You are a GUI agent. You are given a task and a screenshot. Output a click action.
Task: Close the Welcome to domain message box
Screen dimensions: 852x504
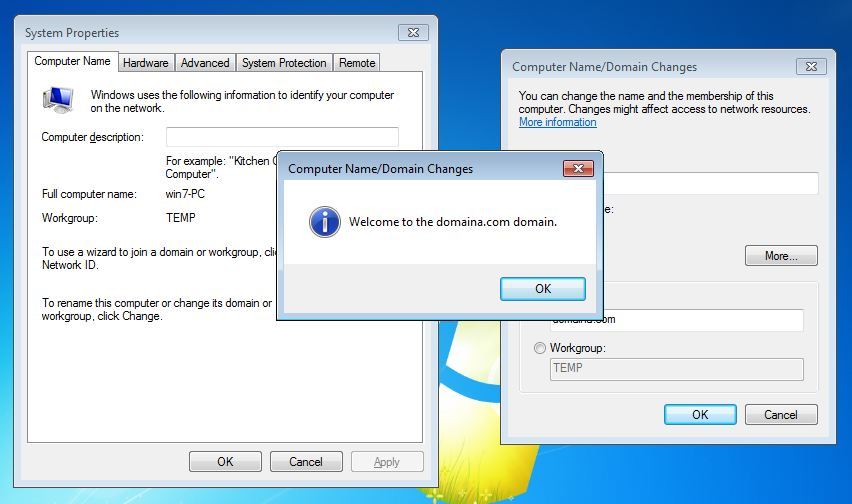tap(578, 168)
